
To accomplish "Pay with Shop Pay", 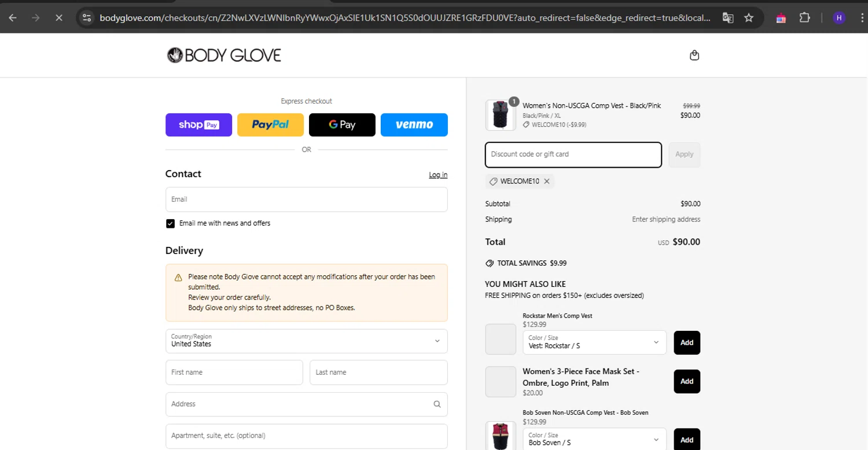I will coord(198,125).
